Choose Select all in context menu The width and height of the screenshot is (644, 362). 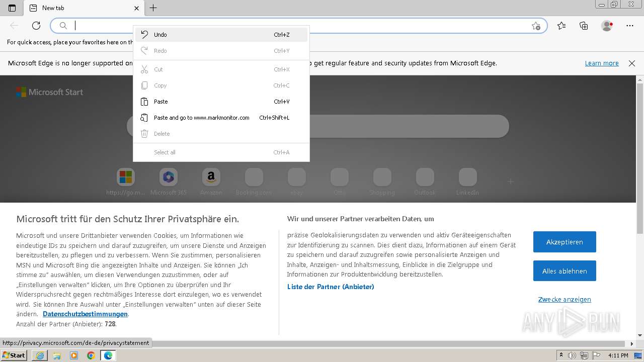click(x=221, y=152)
